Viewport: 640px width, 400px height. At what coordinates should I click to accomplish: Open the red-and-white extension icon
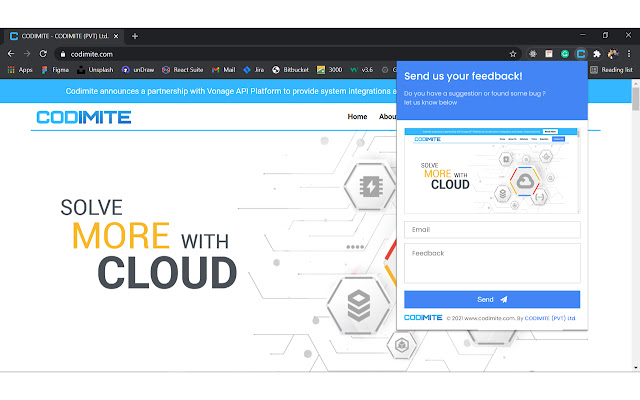(x=549, y=53)
